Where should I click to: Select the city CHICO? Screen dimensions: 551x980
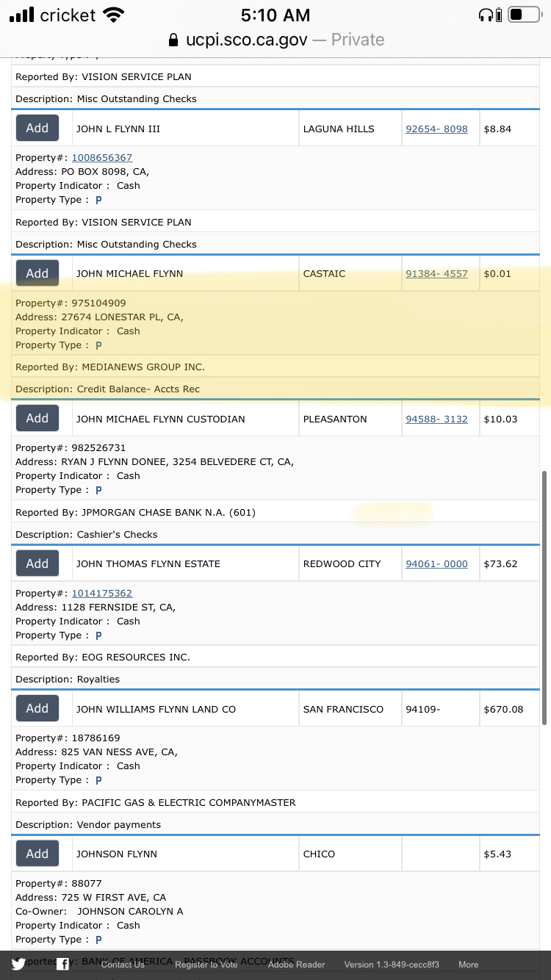pos(319,854)
